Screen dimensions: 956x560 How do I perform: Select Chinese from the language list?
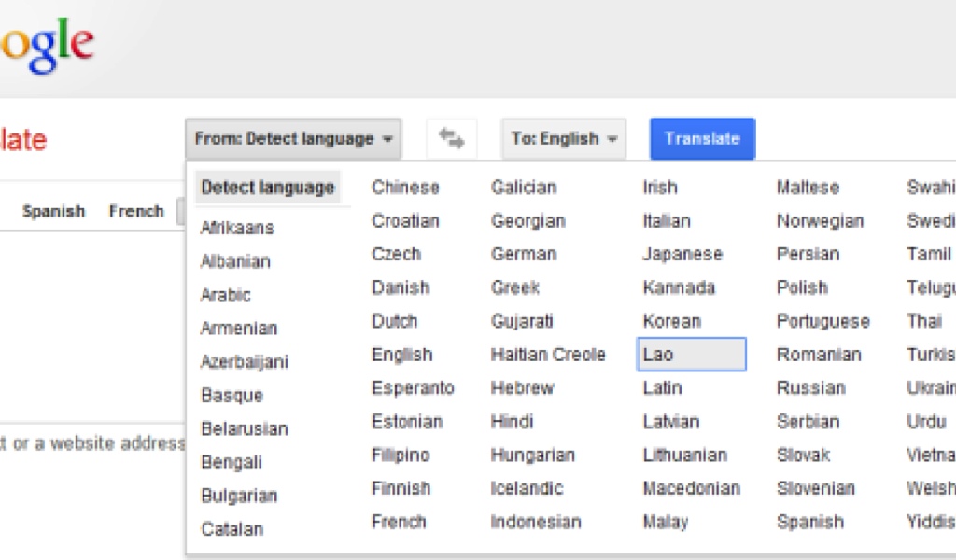coord(405,187)
